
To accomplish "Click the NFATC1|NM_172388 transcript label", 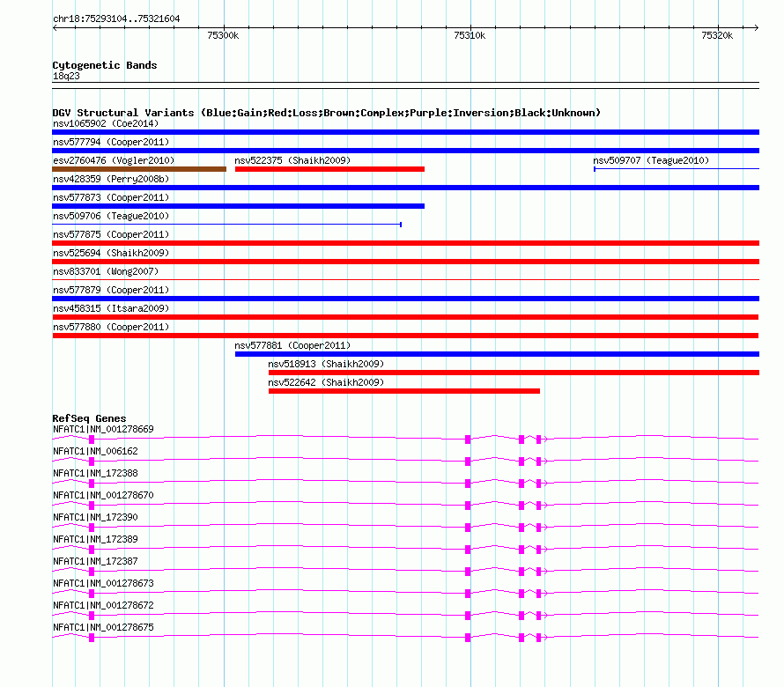I will [95, 473].
